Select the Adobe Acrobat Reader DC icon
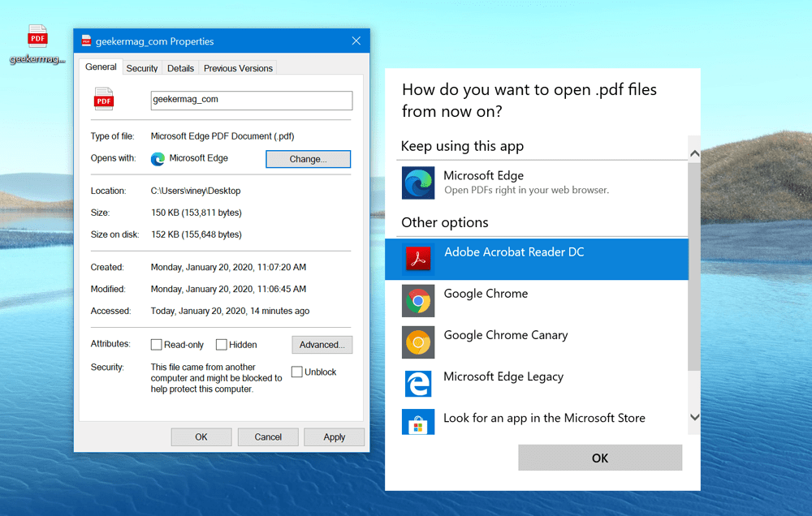Screen dimensions: 812x516 tap(418, 259)
